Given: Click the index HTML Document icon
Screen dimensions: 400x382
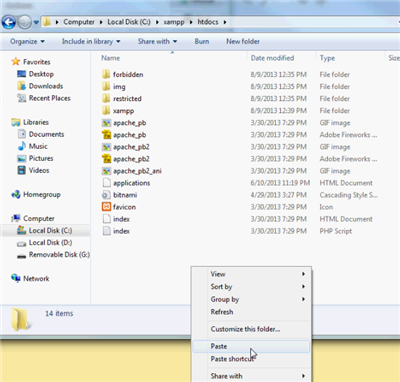Looking at the screenshot, I should tap(106, 219).
